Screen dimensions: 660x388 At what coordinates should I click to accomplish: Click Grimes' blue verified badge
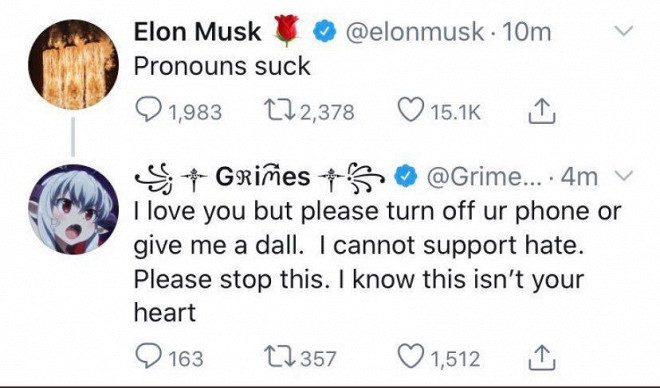click(405, 177)
